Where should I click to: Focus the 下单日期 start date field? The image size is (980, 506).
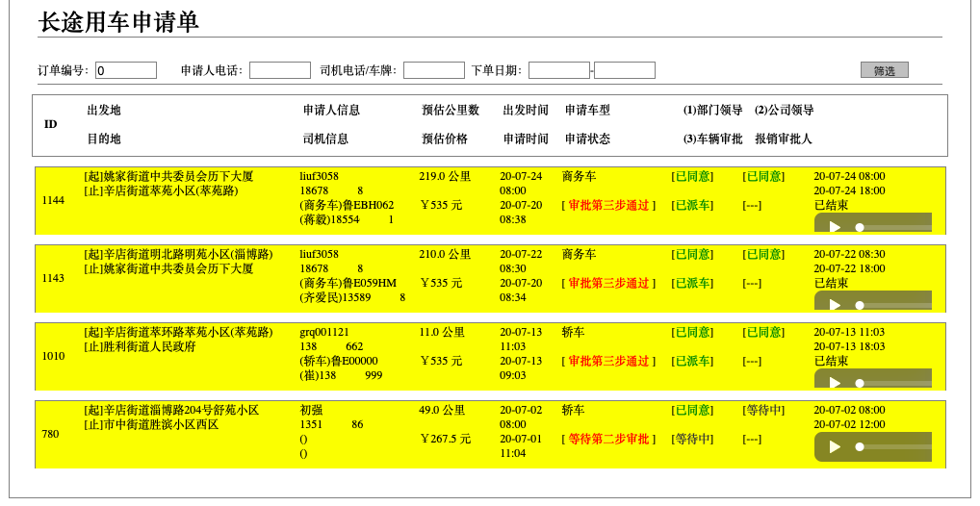pos(558,70)
